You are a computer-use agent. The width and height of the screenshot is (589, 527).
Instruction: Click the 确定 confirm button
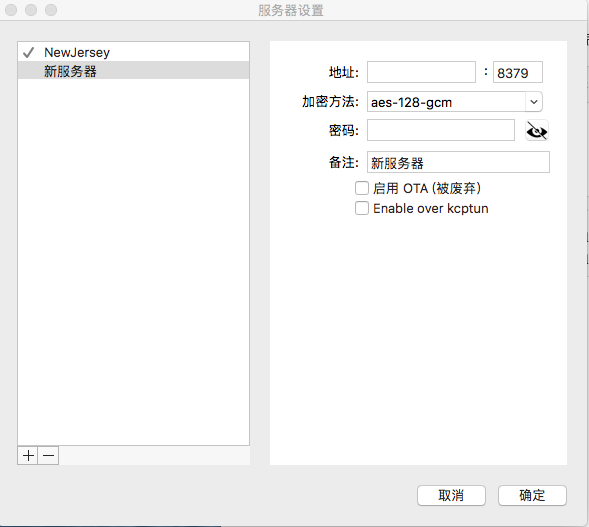pos(532,495)
